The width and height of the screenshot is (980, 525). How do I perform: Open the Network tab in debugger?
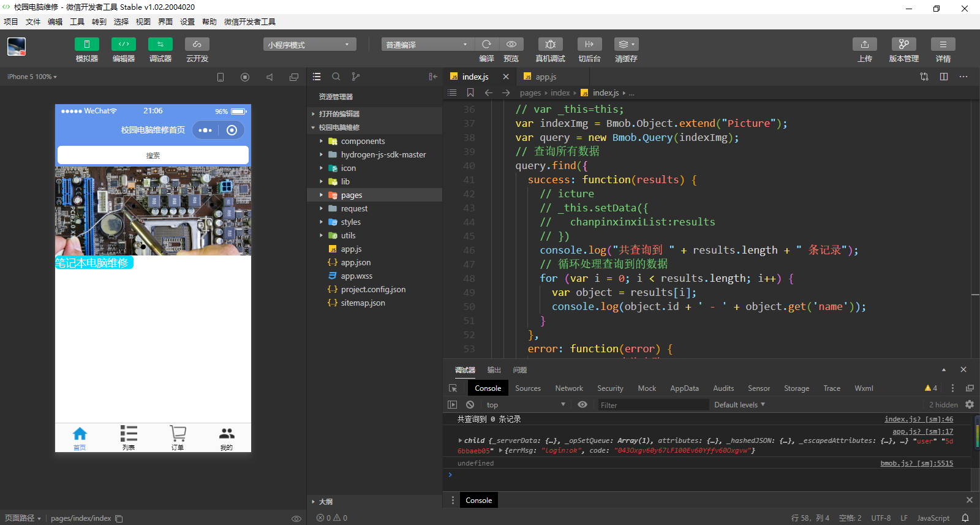[568, 388]
